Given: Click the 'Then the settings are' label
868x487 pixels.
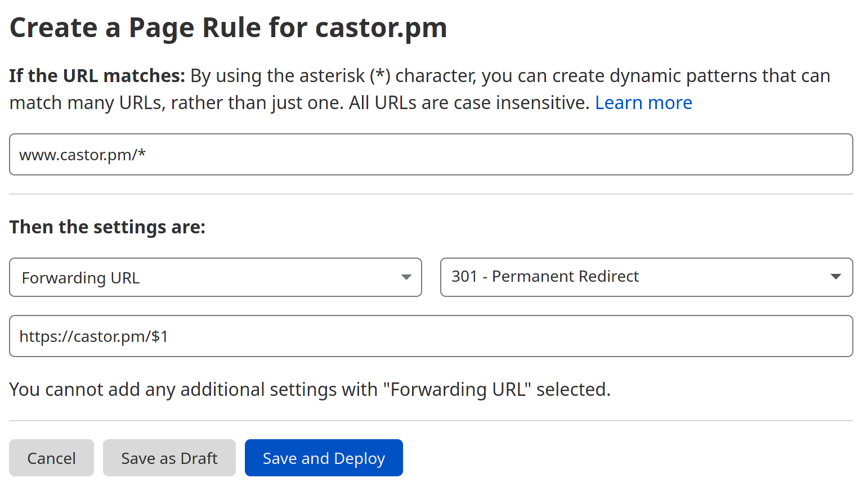Looking at the screenshot, I should click(107, 227).
